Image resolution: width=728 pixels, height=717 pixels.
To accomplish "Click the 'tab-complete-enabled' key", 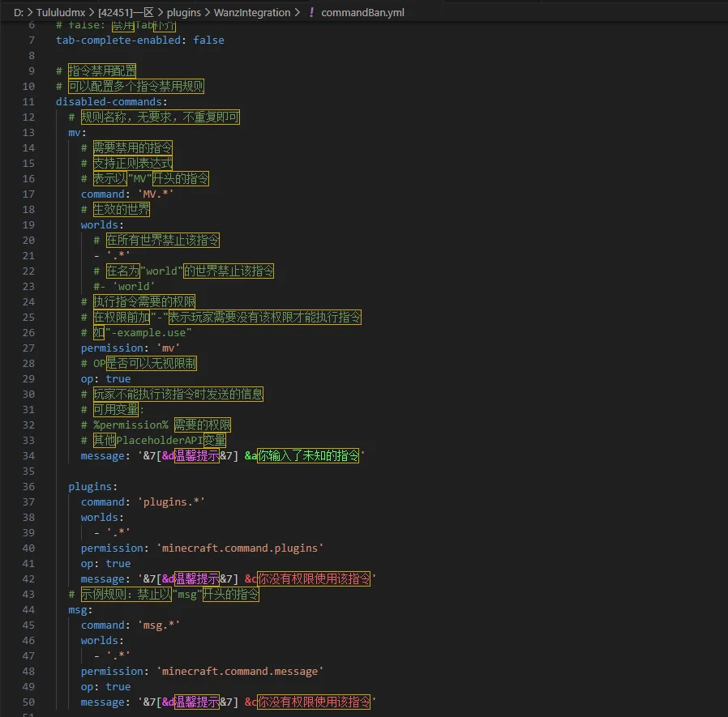I will pos(118,41).
